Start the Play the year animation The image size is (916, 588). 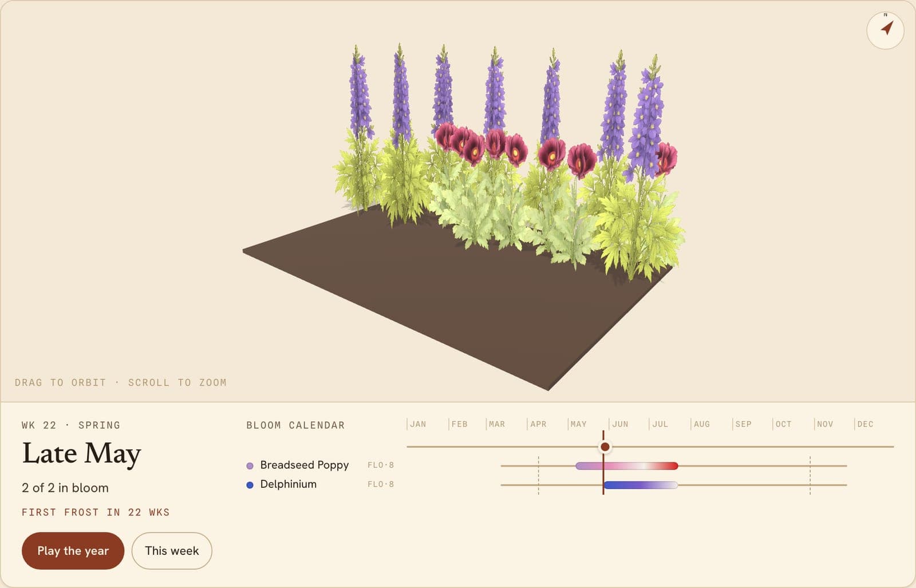[x=73, y=551]
